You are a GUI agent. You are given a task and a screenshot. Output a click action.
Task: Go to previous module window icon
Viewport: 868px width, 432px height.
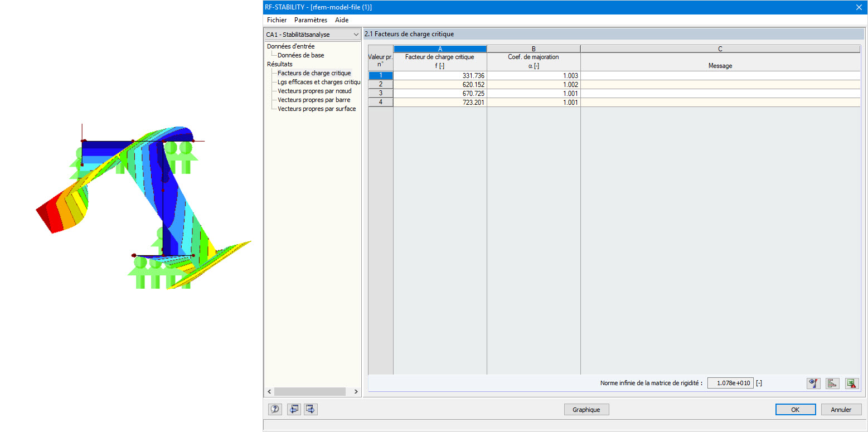(293, 409)
